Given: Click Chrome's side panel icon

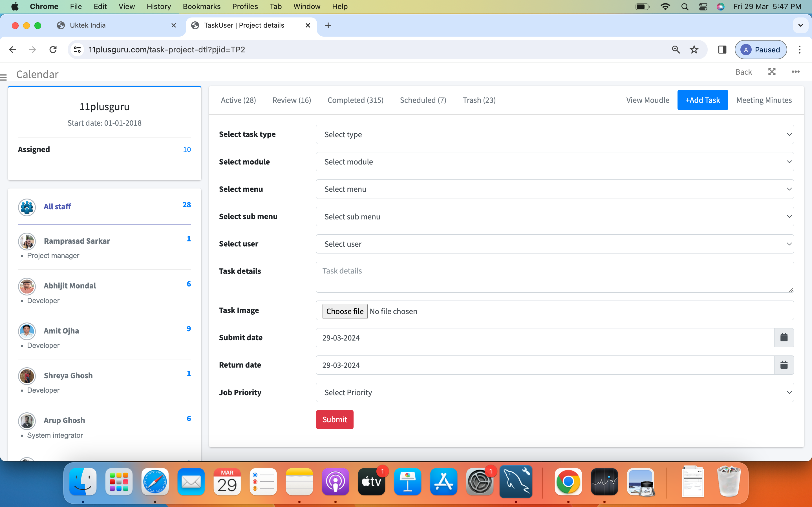Looking at the screenshot, I should pos(722,50).
